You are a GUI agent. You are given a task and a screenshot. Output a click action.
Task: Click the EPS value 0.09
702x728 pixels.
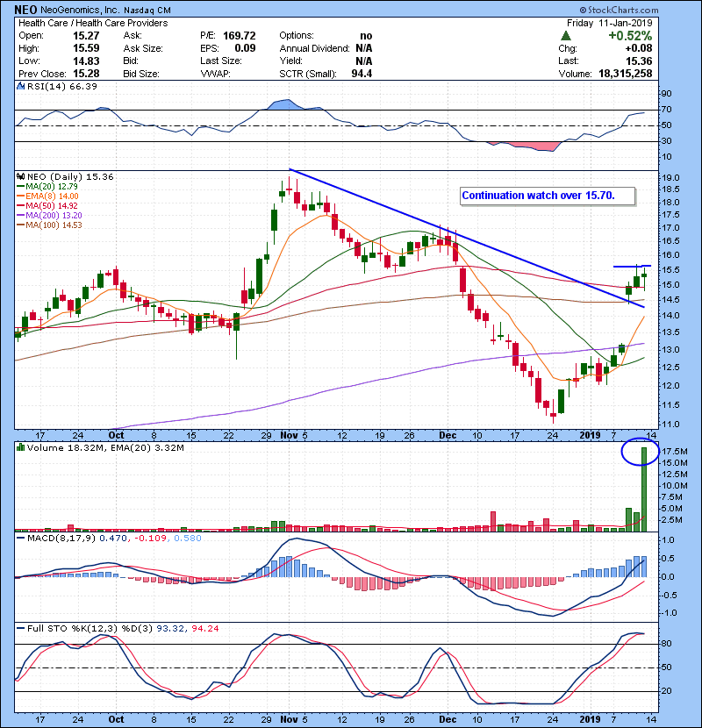coord(245,48)
